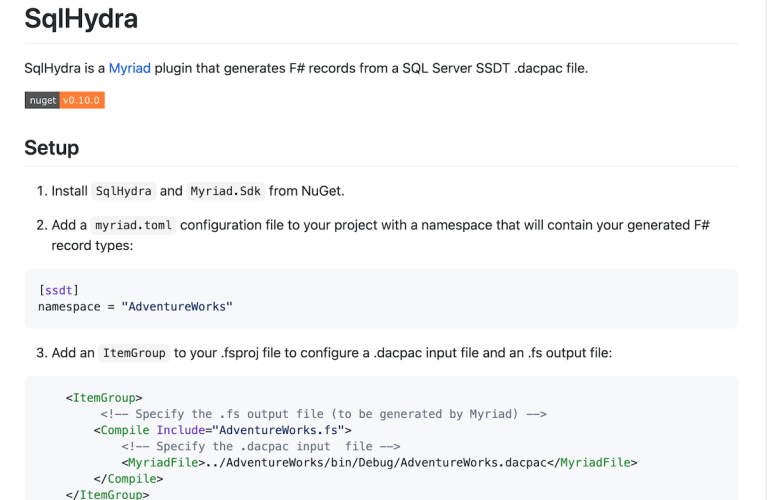Click the Setup section heading

tap(51, 148)
